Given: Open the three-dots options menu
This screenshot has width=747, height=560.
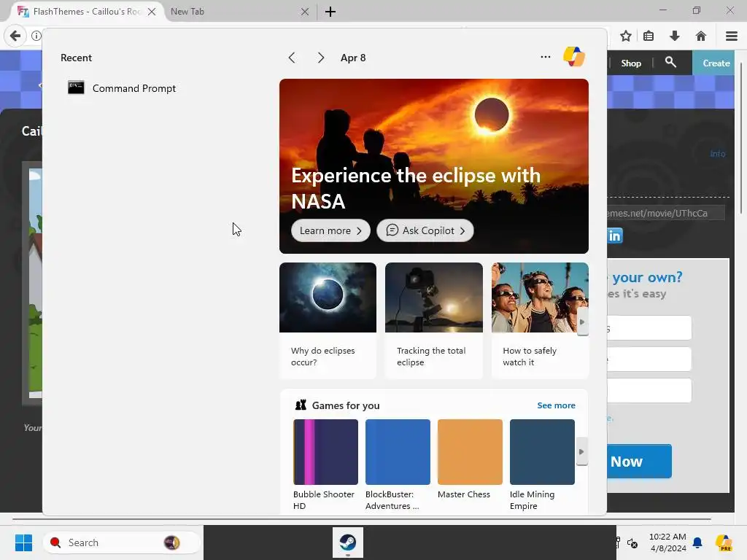Looking at the screenshot, I should click(x=546, y=57).
